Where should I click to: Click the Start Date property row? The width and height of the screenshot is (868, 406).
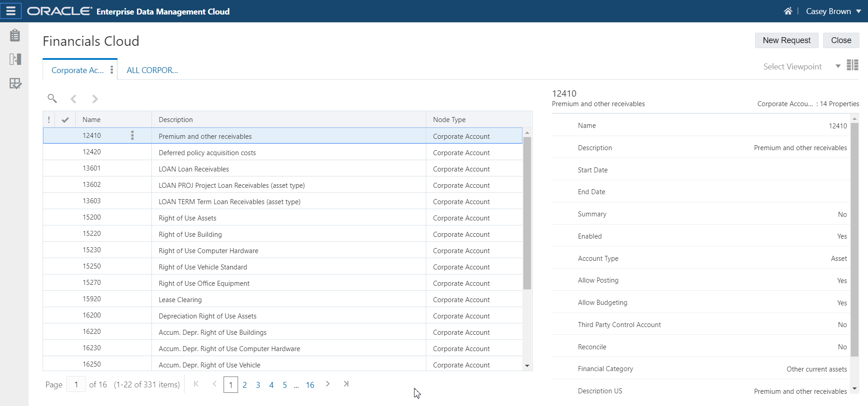701,170
